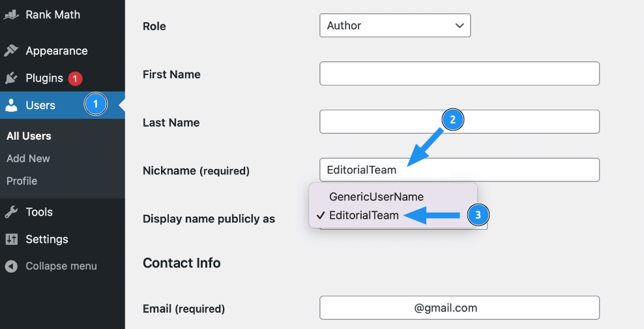Click the Nickname field containing EditorialTeam
Viewport: 644px width, 329px height.
460,170
